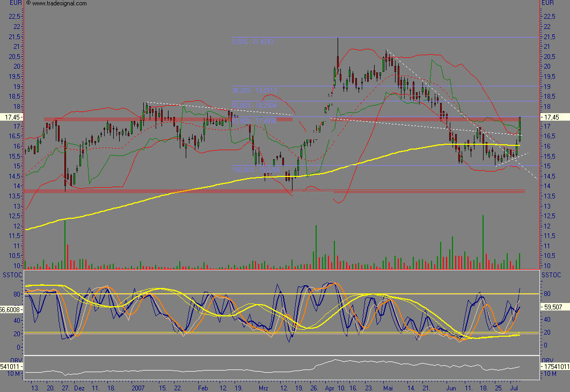Click the Dez label on date axis

79,387
